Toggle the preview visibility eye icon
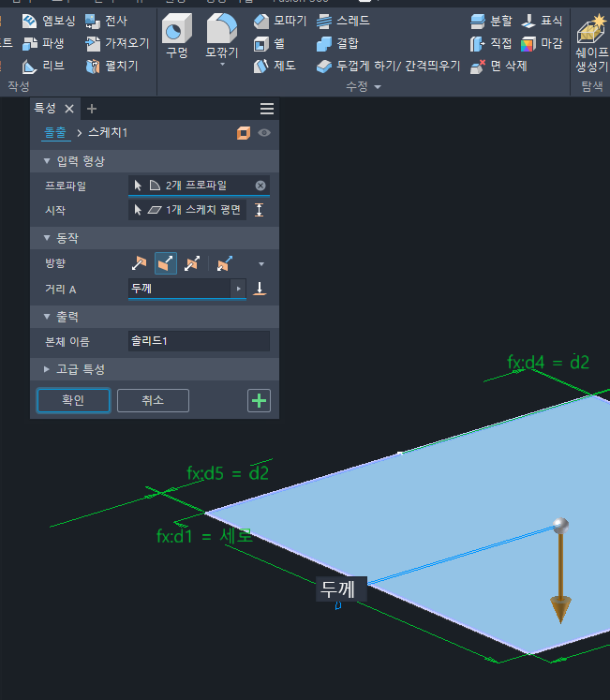The width and height of the screenshot is (610, 700). tap(264, 132)
